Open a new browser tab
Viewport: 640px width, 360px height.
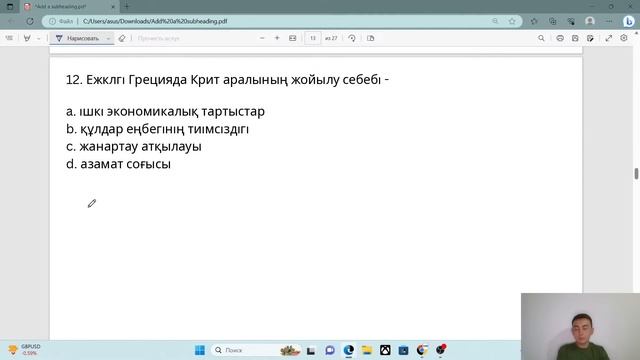127,7
